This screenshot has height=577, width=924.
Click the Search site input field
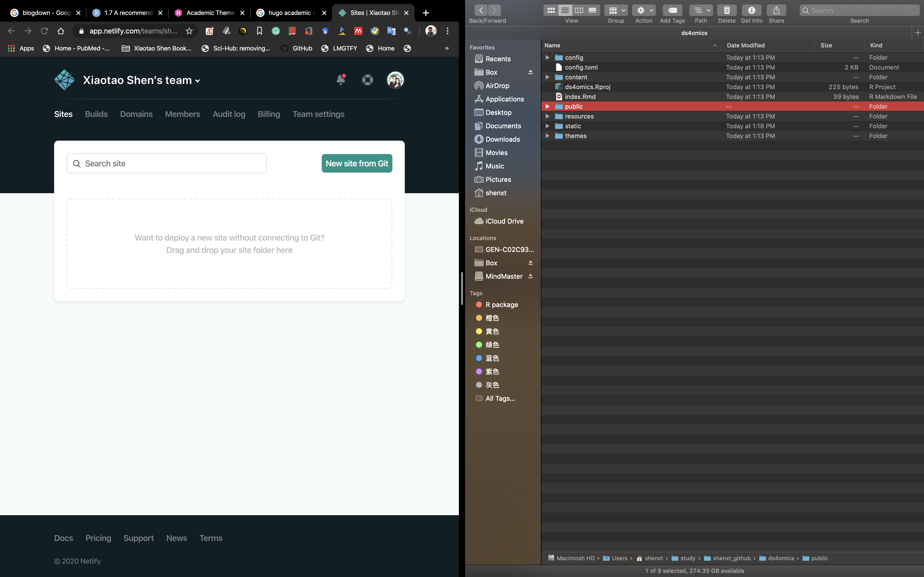click(x=167, y=163)
